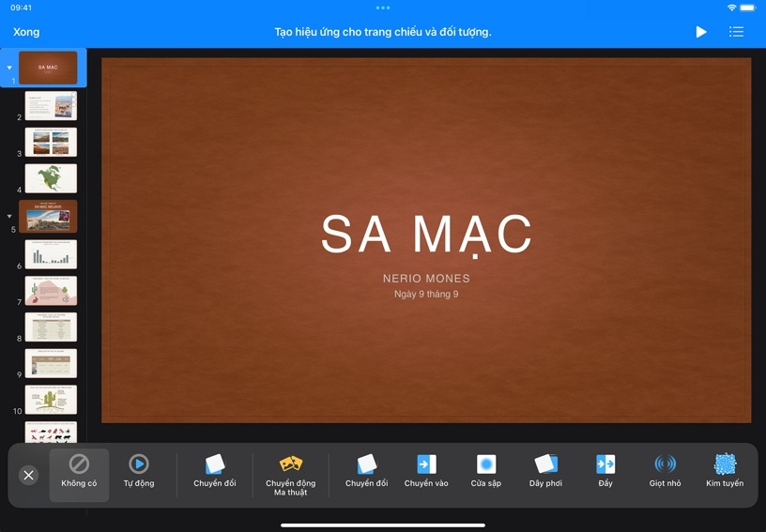Screen dimensions: 766x532
Task: Play the slideshow preview
Action: (x=701, y=32)
